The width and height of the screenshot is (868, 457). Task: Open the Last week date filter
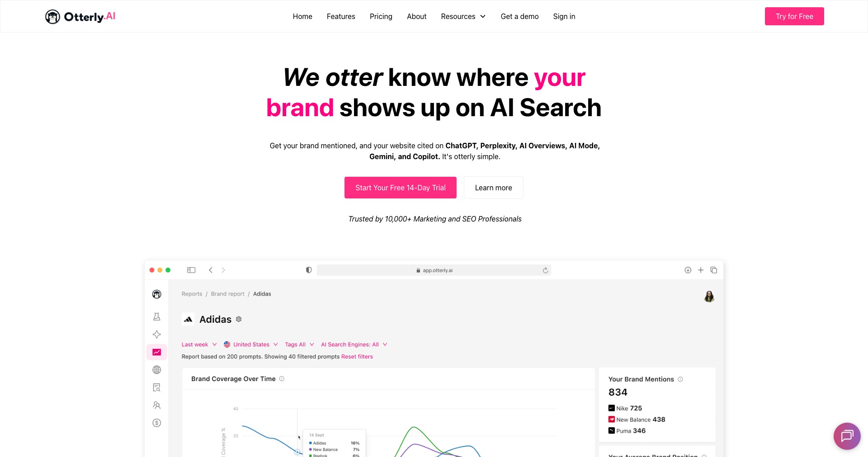pyautogui.click(x=199, y=344)
